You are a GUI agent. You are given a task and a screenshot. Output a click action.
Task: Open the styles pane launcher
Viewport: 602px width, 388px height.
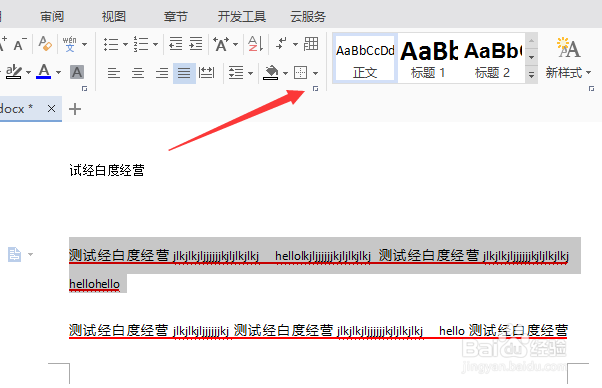point(591,89)
